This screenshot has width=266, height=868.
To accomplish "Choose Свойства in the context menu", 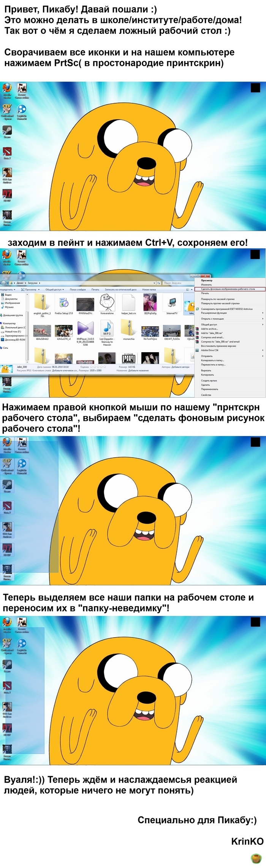I will (206, 395).
